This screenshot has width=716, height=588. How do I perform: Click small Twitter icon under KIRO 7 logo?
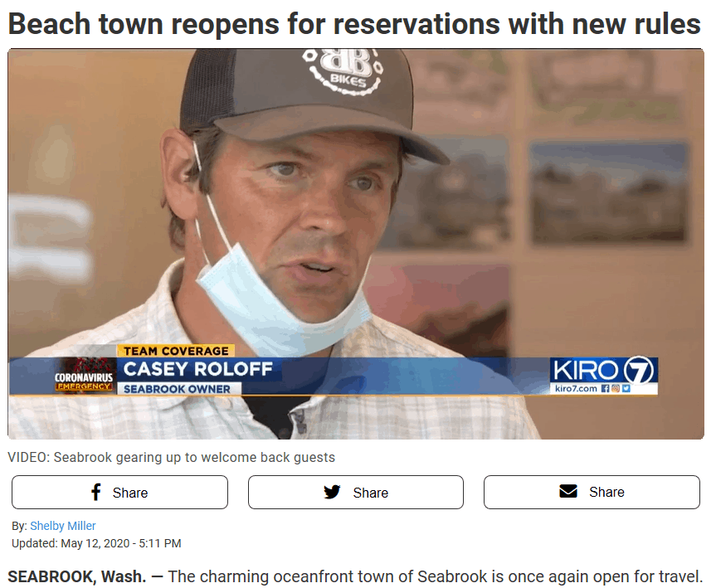point(626,388)
